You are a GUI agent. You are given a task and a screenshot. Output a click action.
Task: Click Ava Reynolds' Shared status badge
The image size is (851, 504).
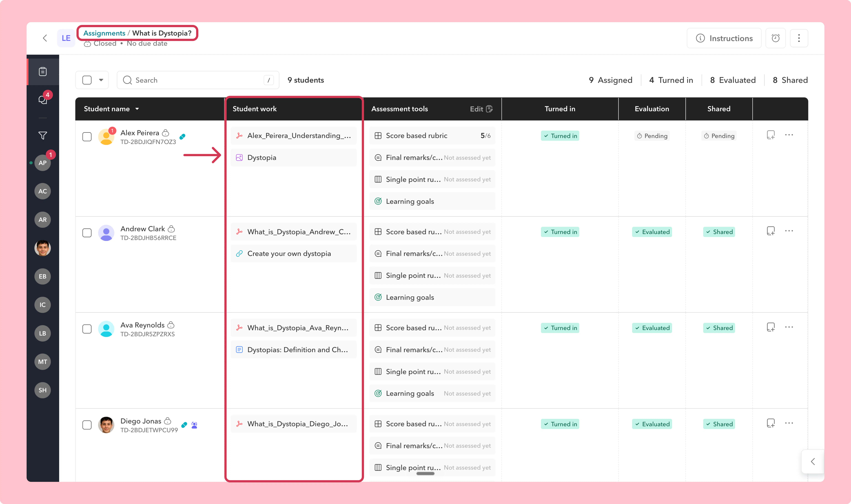click(x=719, y=328)
